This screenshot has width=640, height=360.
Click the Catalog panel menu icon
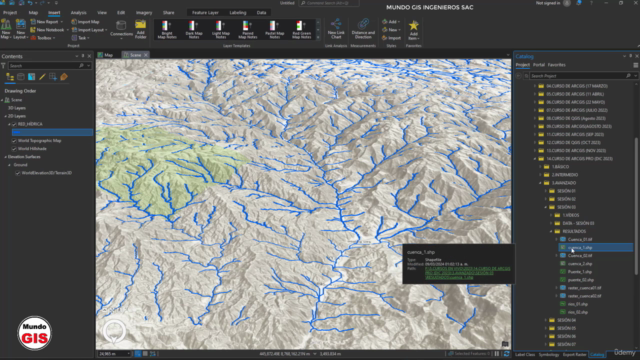636,65
